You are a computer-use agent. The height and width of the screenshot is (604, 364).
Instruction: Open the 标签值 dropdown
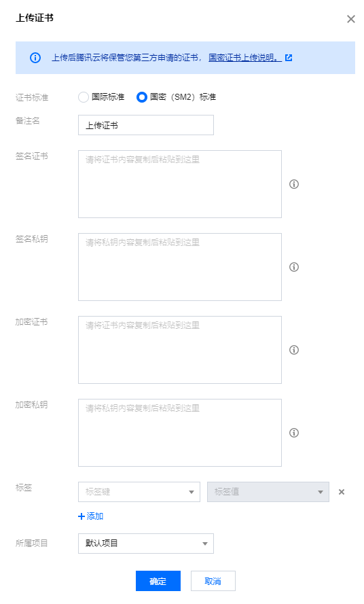268,492
